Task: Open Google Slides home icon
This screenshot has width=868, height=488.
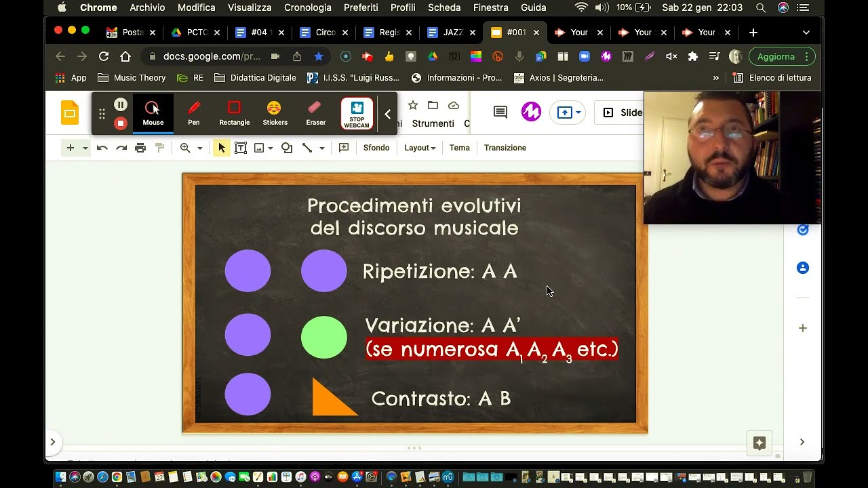Action: click(x=70, y=113)
